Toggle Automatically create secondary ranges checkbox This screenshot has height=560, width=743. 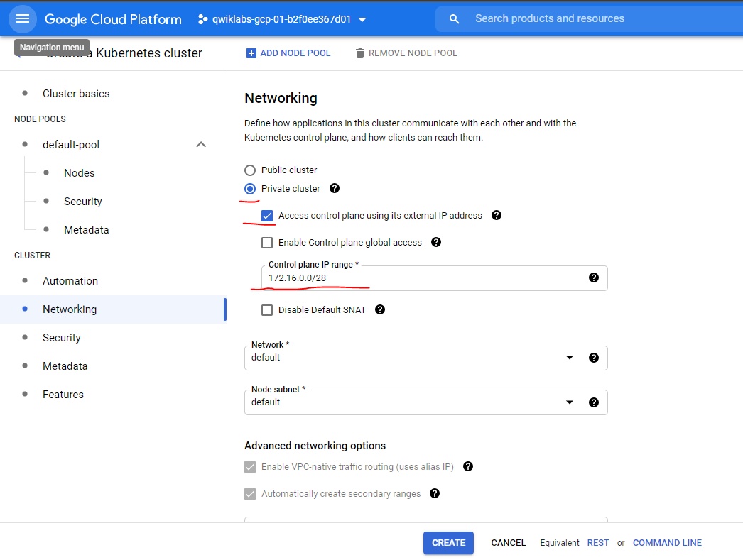(250, 494)
